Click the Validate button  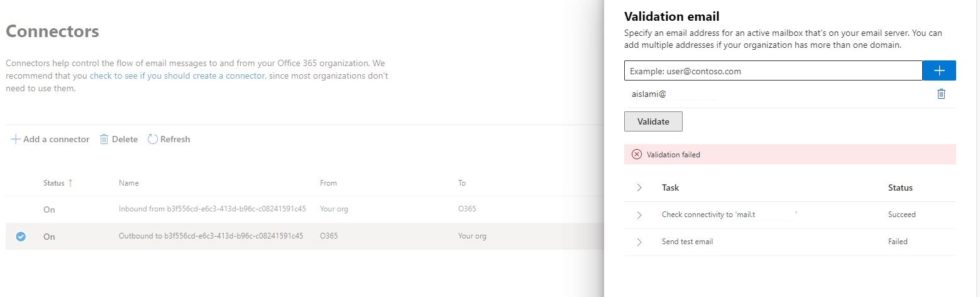[653, 121]
